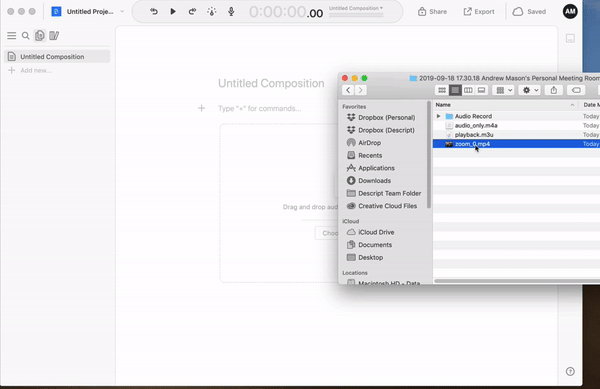The height and width of the screenshot is (389, 600).
Task: Open Desktop in Finder sidebar
Action: (365, 257)
